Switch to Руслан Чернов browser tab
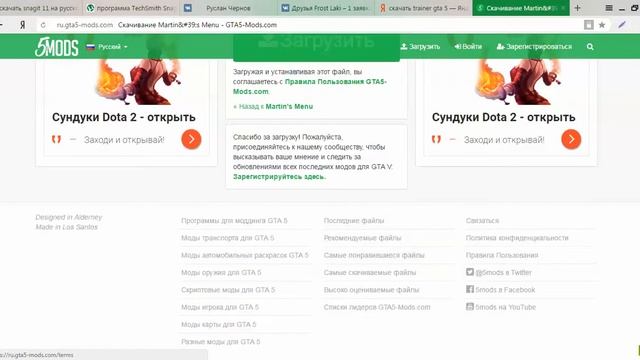The height and width of the screenshot is (360, 640). click(x=229, y=8)
